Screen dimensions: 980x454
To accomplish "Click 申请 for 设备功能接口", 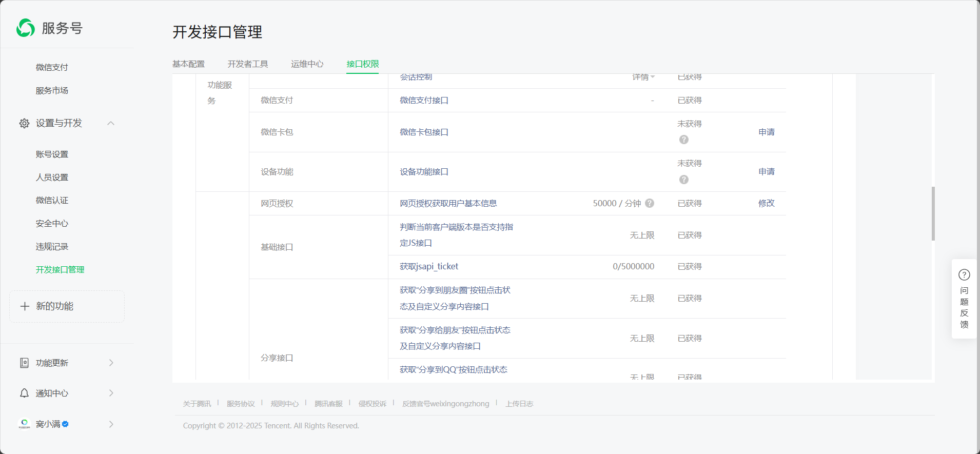I will tap(767, 172).
